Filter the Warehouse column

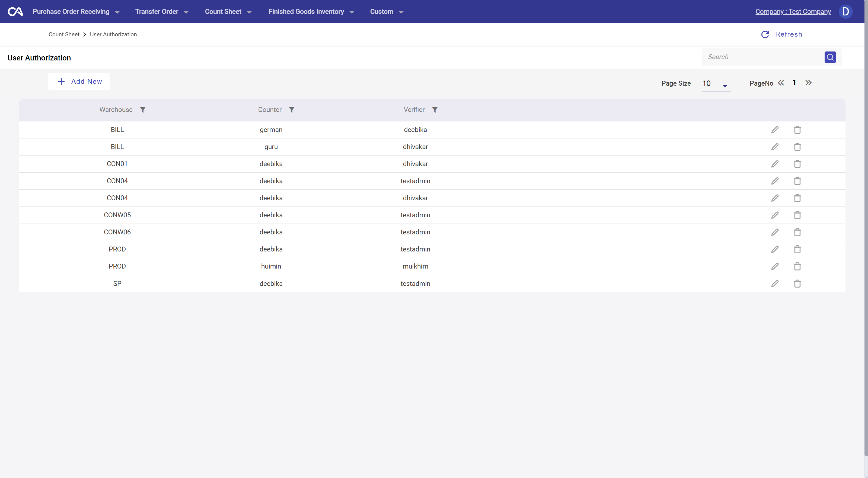pyautogui.click(x=143, y=110)
